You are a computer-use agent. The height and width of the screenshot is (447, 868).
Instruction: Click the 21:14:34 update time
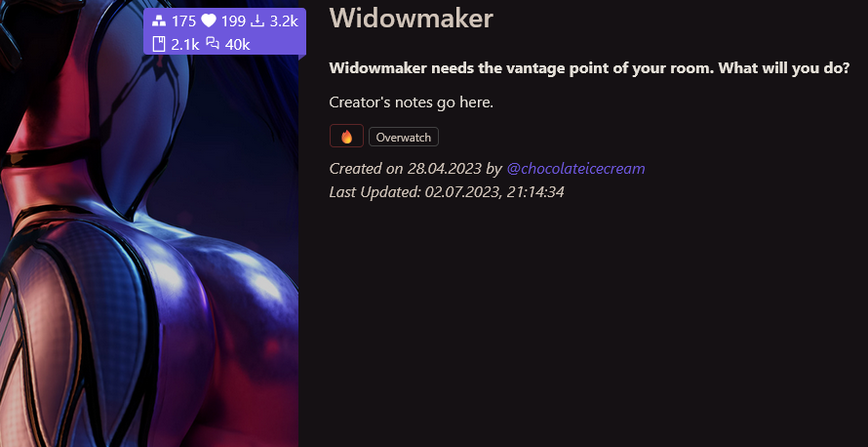point(535,192)
